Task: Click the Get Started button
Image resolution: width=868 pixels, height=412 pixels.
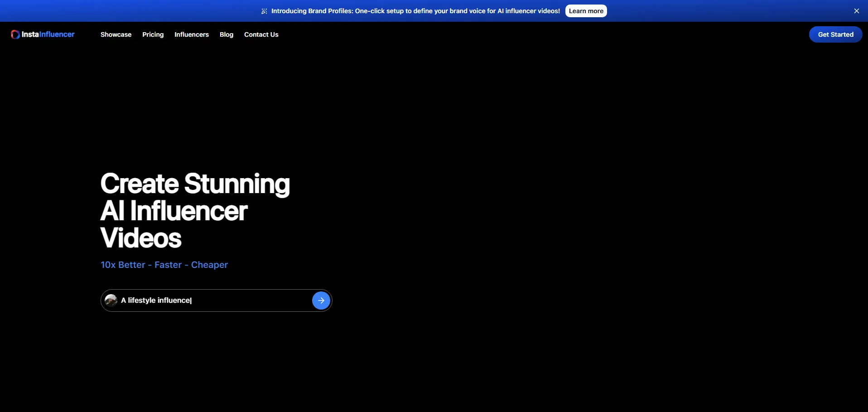Action: 835,34
